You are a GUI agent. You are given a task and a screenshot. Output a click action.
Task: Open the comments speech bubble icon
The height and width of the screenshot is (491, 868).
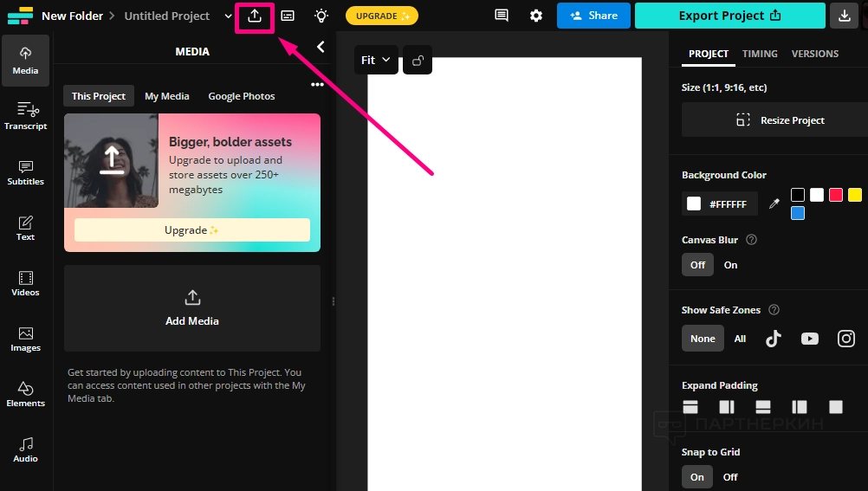click(502, 16)
